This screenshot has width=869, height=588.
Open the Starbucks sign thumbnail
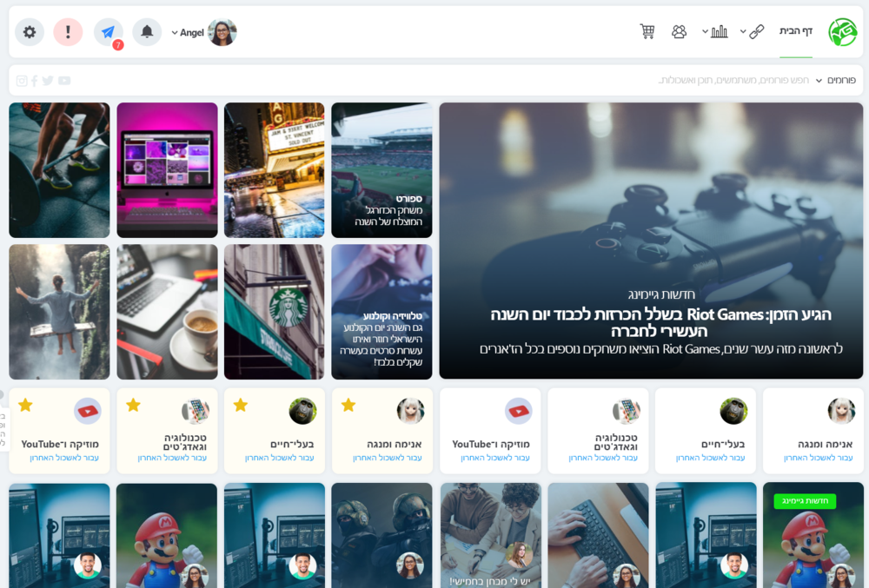click(274, 312)
